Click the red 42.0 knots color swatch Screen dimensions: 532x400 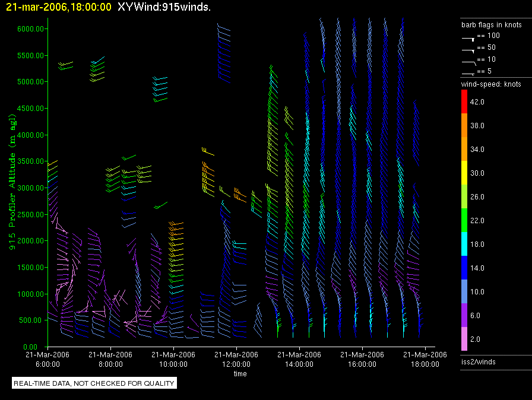coord(464,101)
